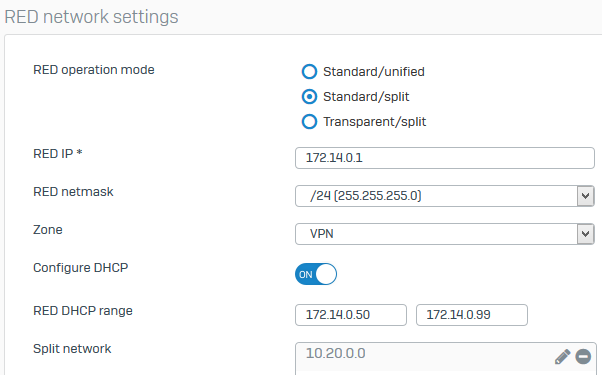The height and width of the screenshot is (375, 602).
Task: Click the RED IP label
Action: (58, 154)
